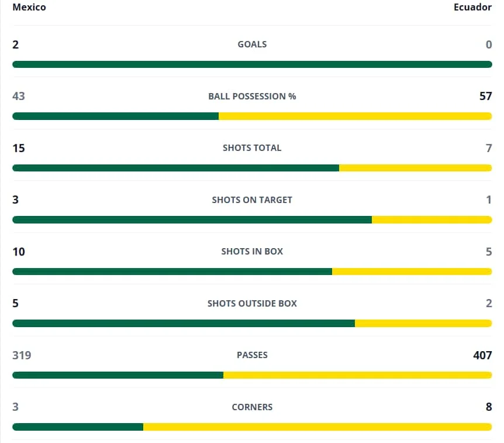The width and height of the screenshot is (504, 443).
Task: Select the GOALS stat label
Action: (252, 44)
